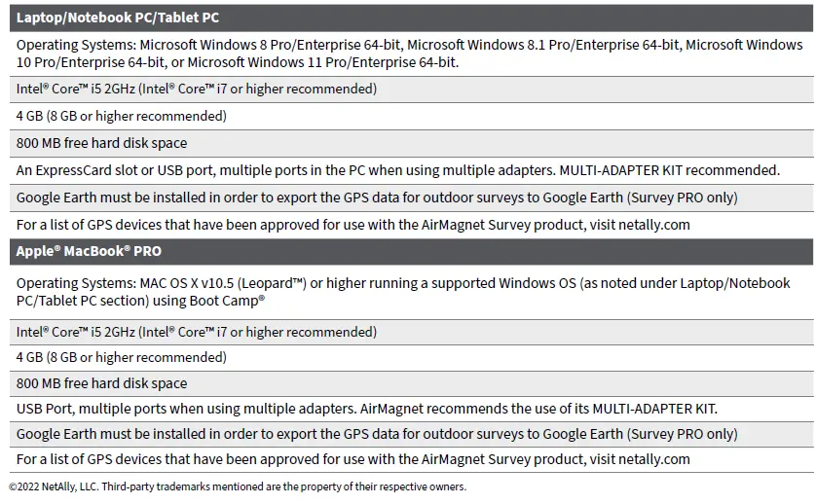Image resolution: width=816 pixels, height=504 pixels.
Task: Select the Windows 8 Pro operating systems row
Action: (x=409, y=54)
